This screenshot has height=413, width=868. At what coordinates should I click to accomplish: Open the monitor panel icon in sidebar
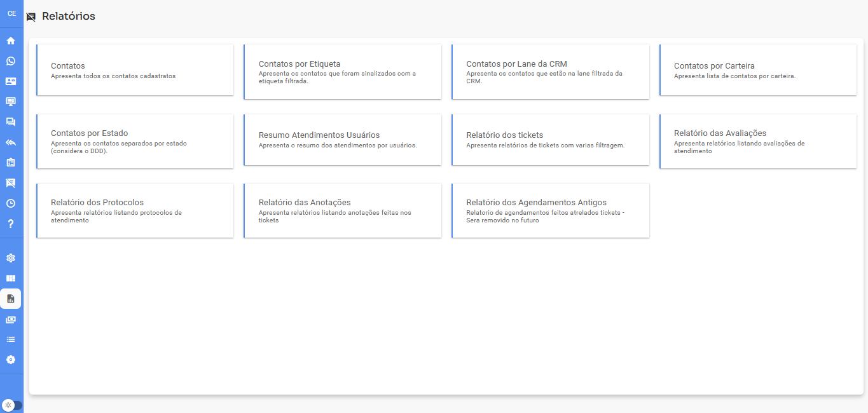[x=11, y=102]
